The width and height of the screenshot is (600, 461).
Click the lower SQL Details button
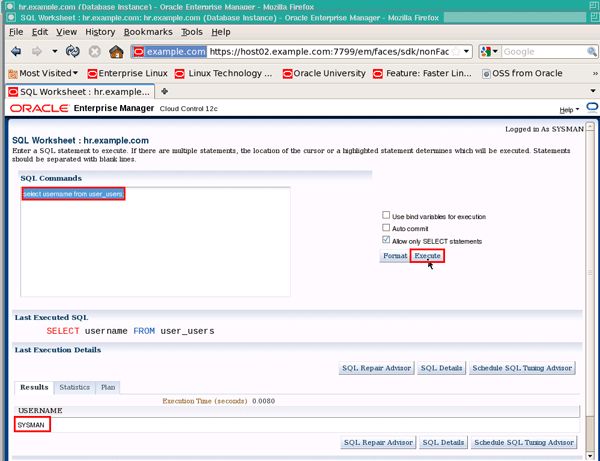[443, 442]
